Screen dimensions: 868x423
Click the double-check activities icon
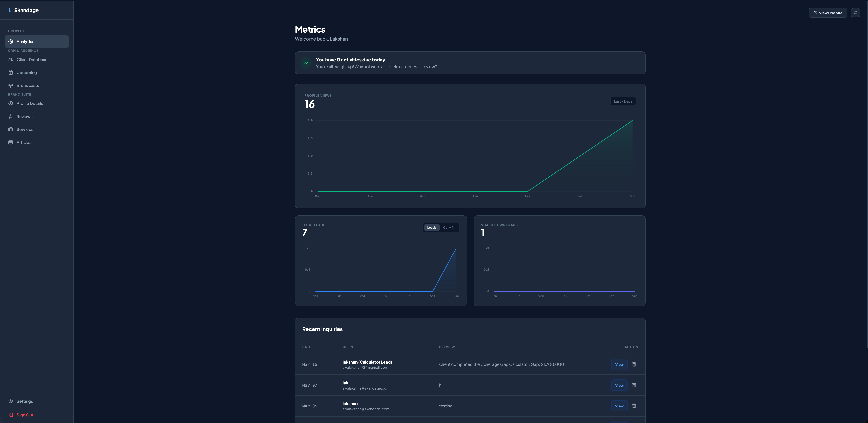point(306,63)
